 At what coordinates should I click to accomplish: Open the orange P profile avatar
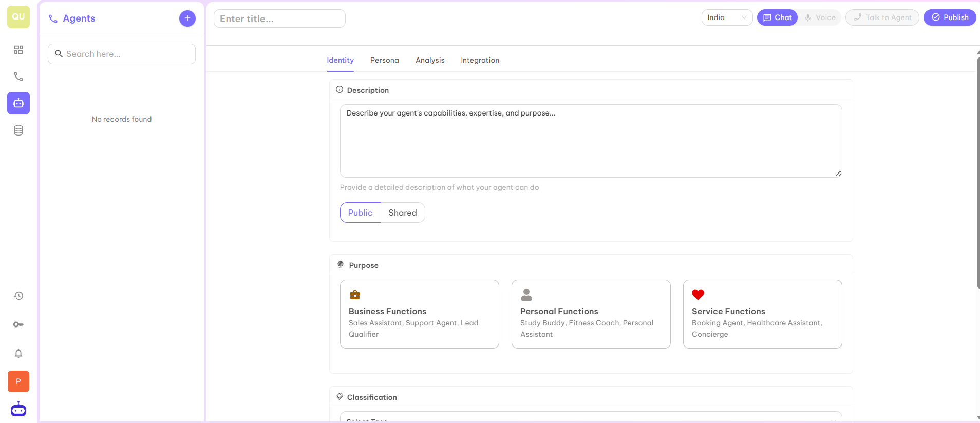click(18, 381)
